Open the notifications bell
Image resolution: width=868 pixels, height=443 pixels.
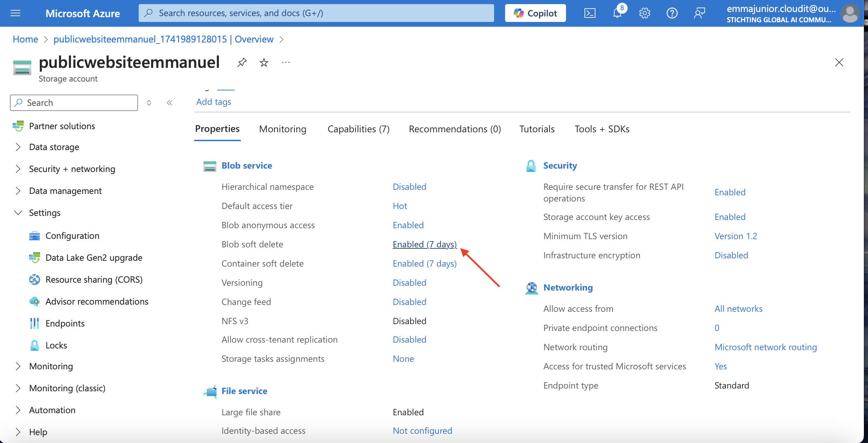[x=617, y=13]
